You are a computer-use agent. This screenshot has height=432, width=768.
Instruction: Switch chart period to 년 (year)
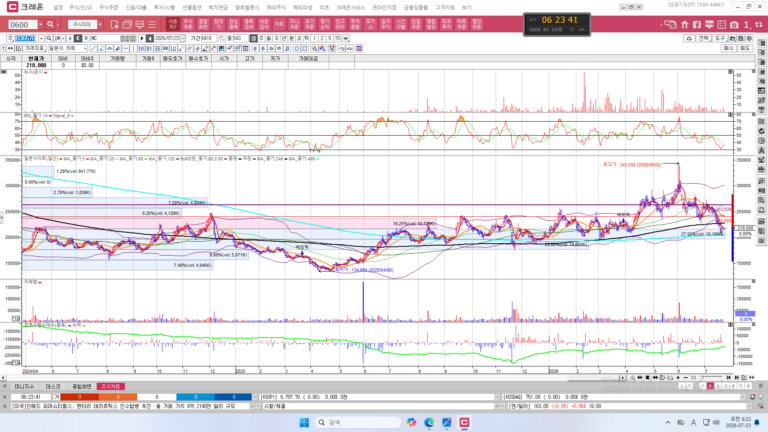(x=284, y=38)
